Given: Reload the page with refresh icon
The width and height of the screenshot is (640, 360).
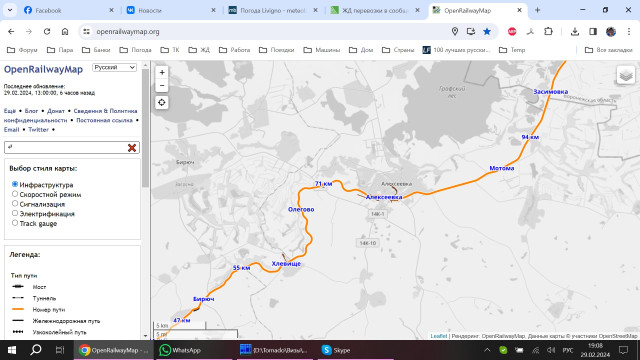Looking at the screenshot, I should (47, 31).
